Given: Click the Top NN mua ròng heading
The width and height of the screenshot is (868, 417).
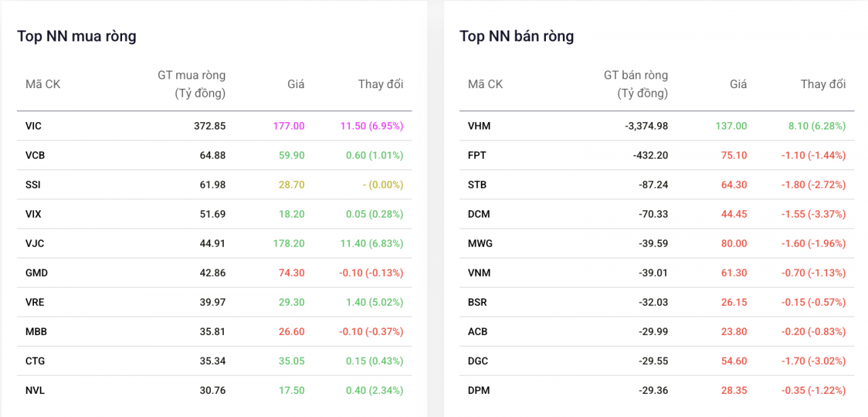Looking at the screenshot, I should coord(77,37).
